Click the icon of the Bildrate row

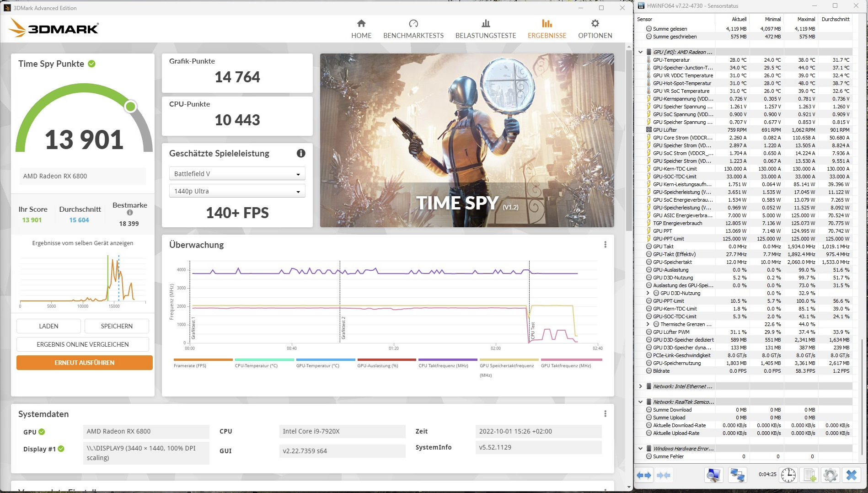click(648, 371)
